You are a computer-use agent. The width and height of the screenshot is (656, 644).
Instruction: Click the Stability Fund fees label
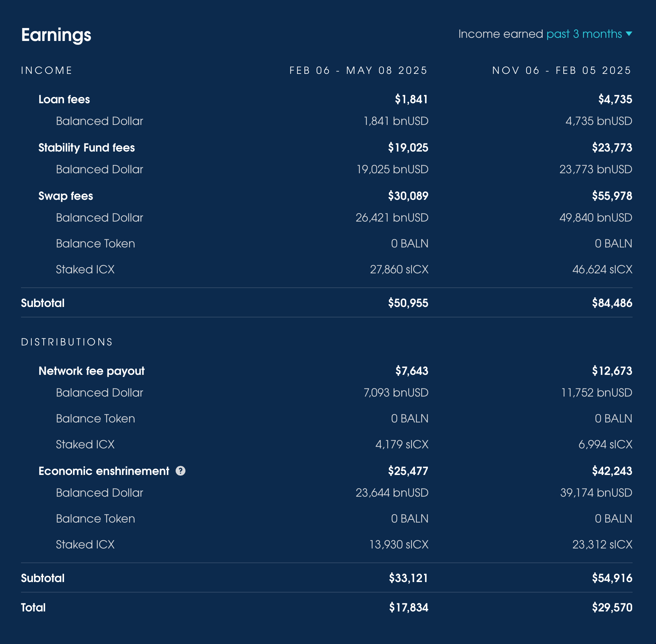coord(86,148)
